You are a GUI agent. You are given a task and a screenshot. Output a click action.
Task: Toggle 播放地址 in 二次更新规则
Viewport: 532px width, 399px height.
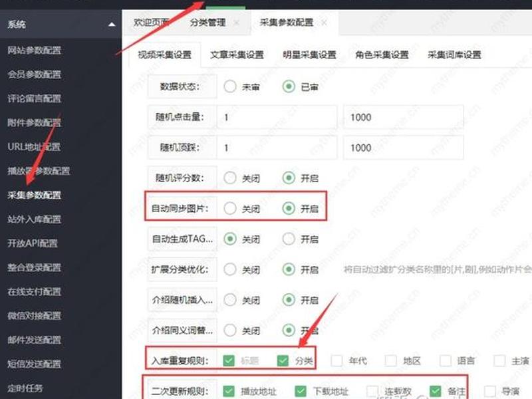(x=229, y=391)
